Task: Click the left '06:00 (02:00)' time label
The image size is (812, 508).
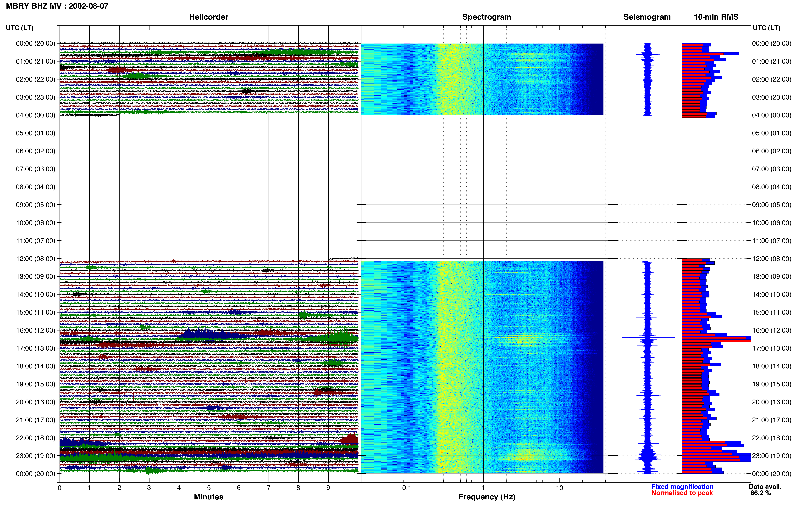Action: (36, 151)
